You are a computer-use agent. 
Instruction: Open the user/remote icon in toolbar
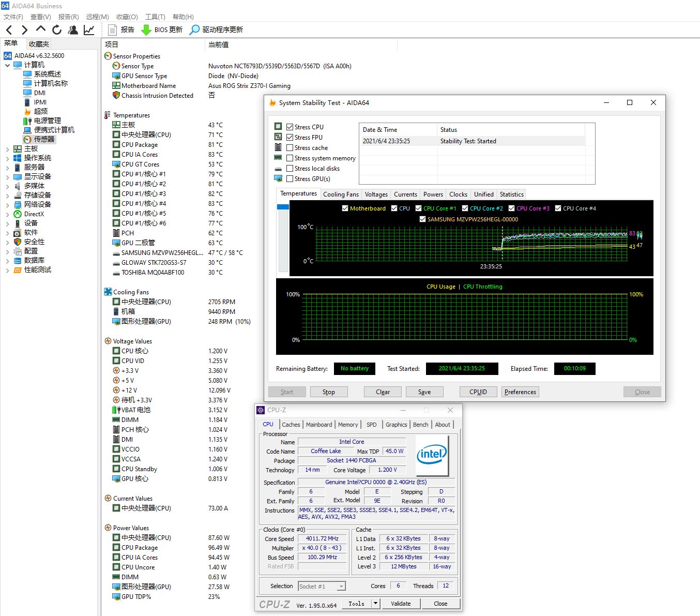point(73,30)
